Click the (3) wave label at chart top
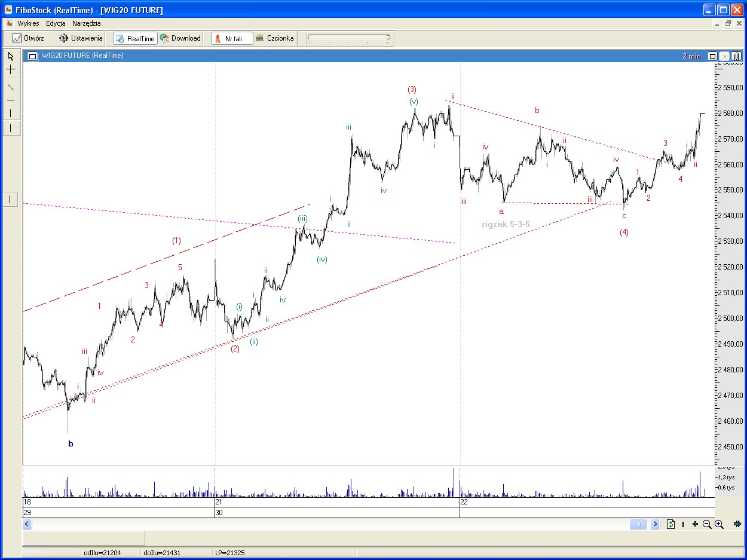The width and height of the screenshot is (747, 560). [412, 90]
